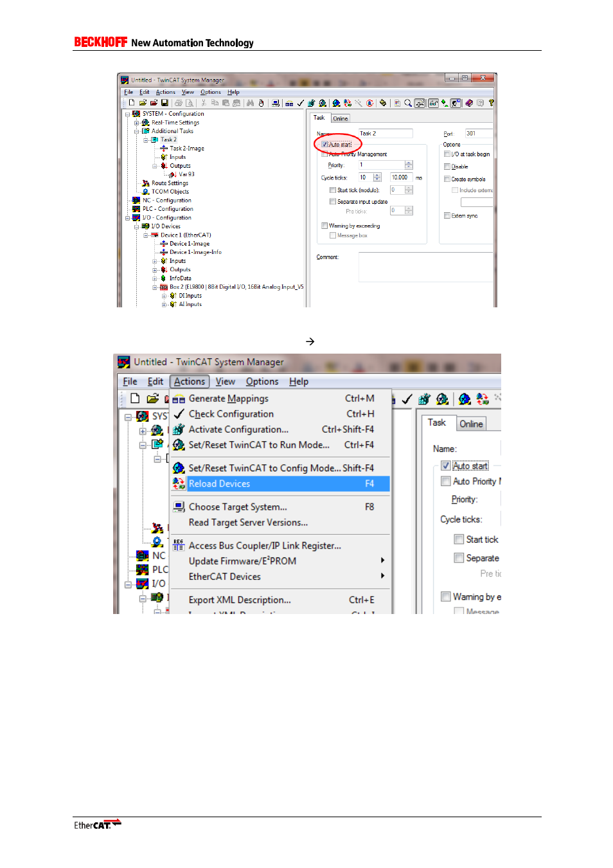Click PLC configuration icon in lower tree

pos(142,570)
